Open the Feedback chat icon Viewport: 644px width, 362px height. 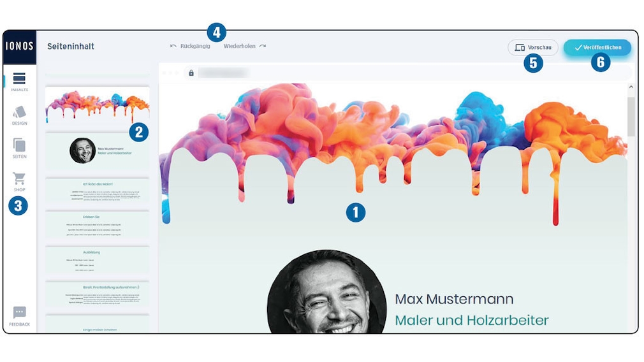[x=19, y=315]
